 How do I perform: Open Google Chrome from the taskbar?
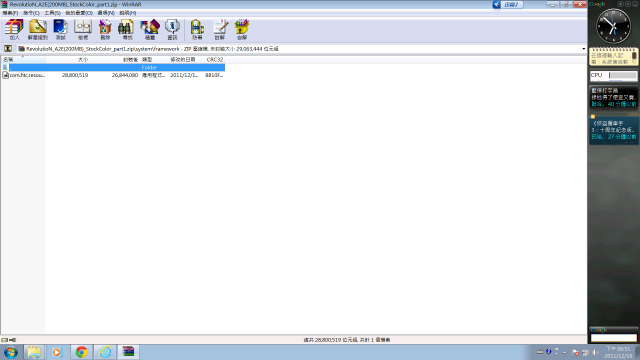pyautogui.click(x=81, y=352)
